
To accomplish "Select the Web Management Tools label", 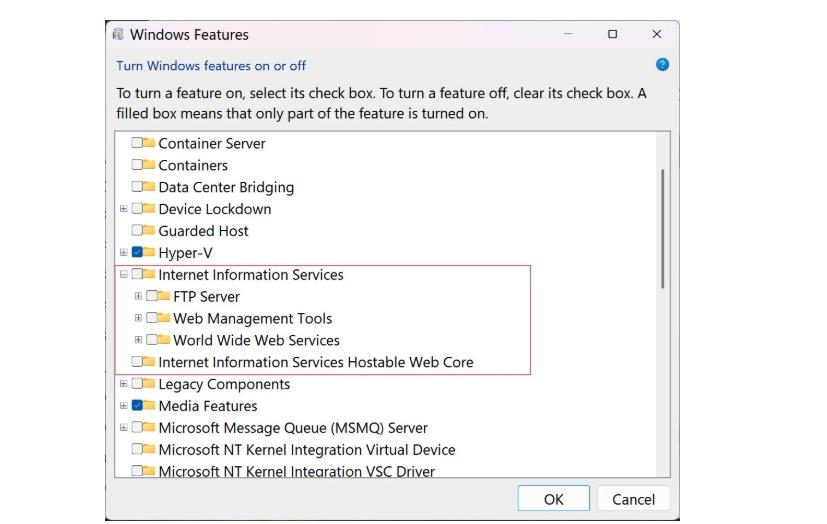I will point(253,318).
